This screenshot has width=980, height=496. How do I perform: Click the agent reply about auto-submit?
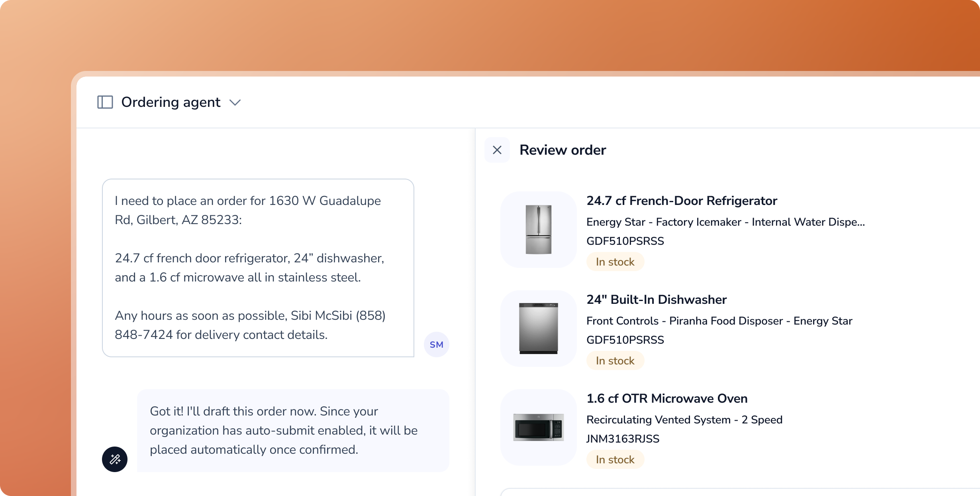[x=293, y=431]
